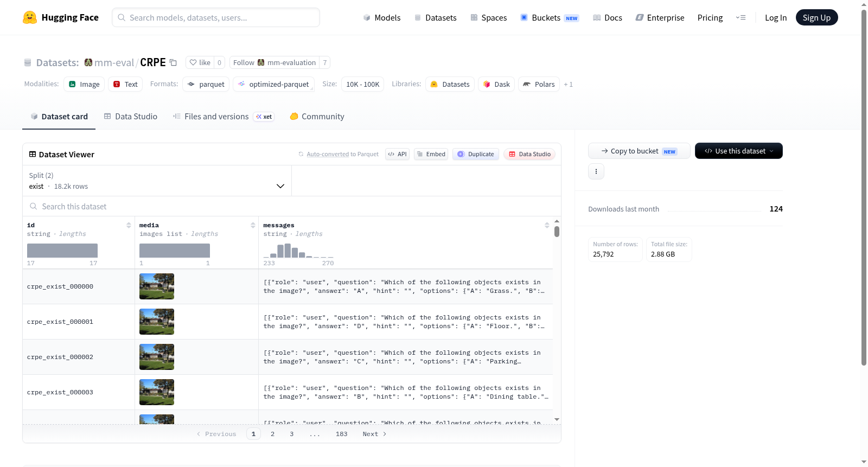
Task: Go to Buckets in top navigation
Action: 549,17
